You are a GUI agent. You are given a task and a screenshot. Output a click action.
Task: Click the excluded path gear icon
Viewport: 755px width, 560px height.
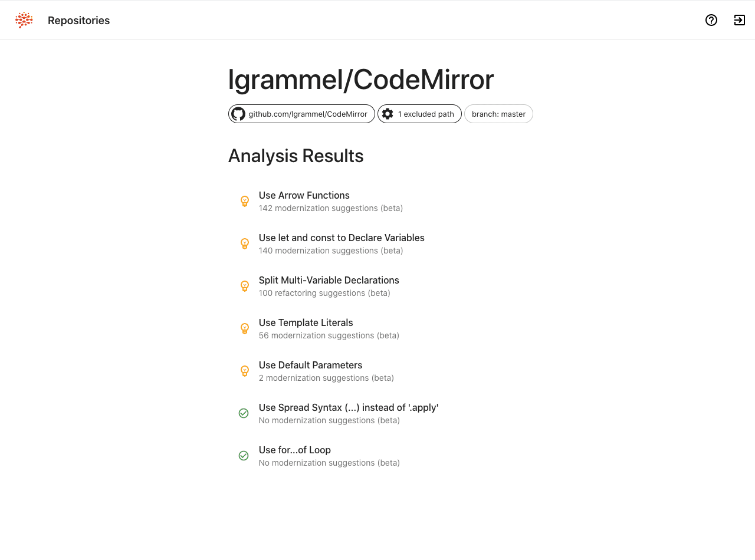388,114
